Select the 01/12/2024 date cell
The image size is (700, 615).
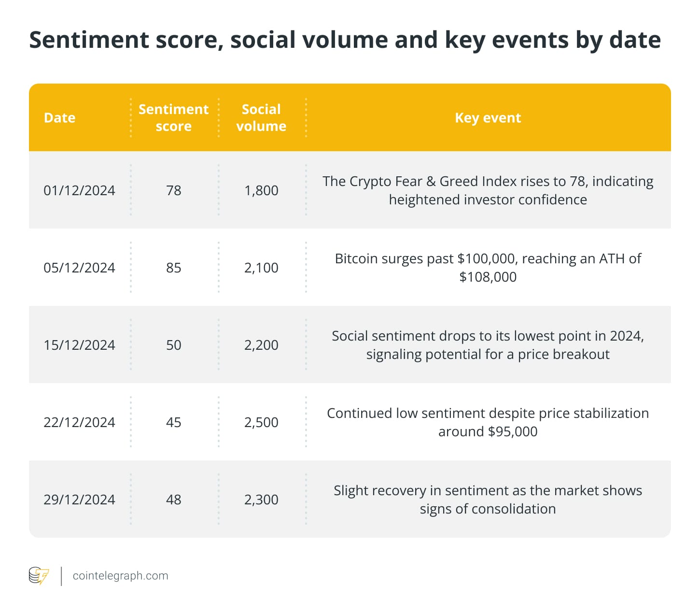[x=79, y=190]
